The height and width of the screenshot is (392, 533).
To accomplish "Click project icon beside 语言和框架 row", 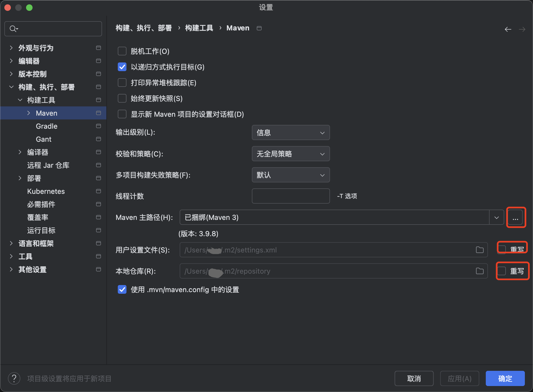I will (x=99, y=243).
